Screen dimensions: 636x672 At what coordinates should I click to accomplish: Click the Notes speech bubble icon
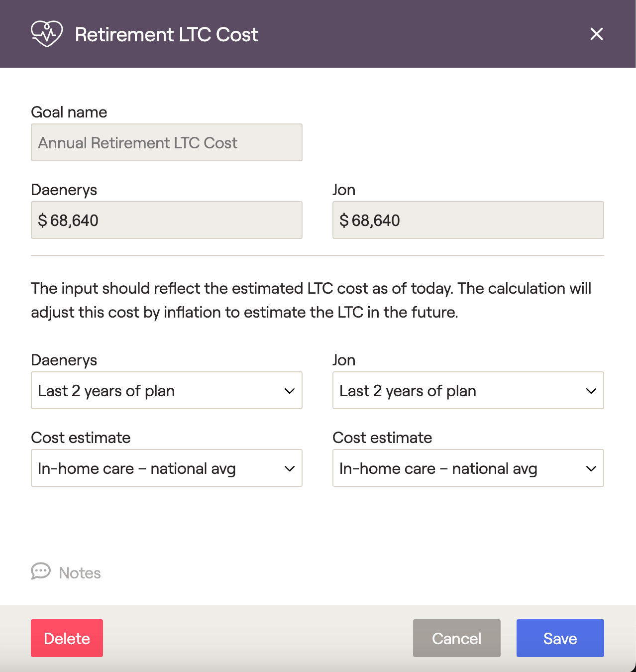41,571
